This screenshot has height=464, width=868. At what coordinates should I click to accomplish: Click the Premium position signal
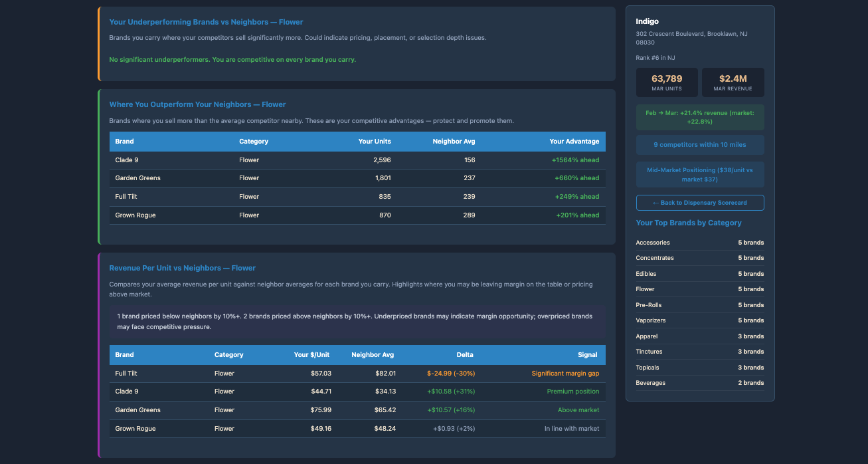tap(573, 392)
